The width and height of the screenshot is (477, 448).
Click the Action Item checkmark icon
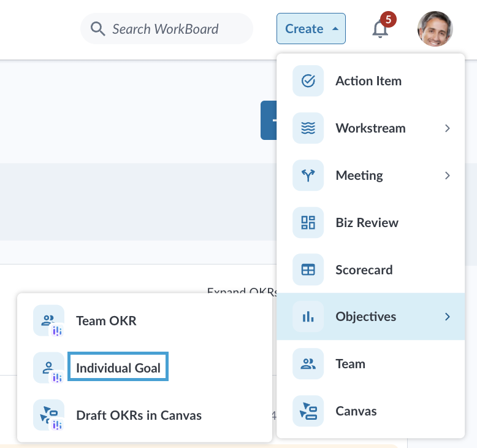point(308,81)
